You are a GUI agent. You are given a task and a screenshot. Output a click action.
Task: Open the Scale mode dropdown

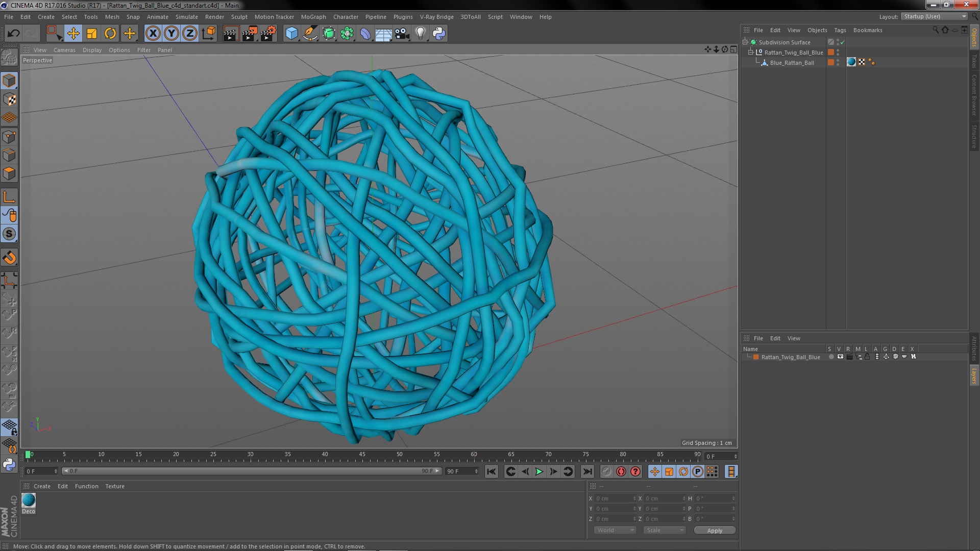(664, 530)
